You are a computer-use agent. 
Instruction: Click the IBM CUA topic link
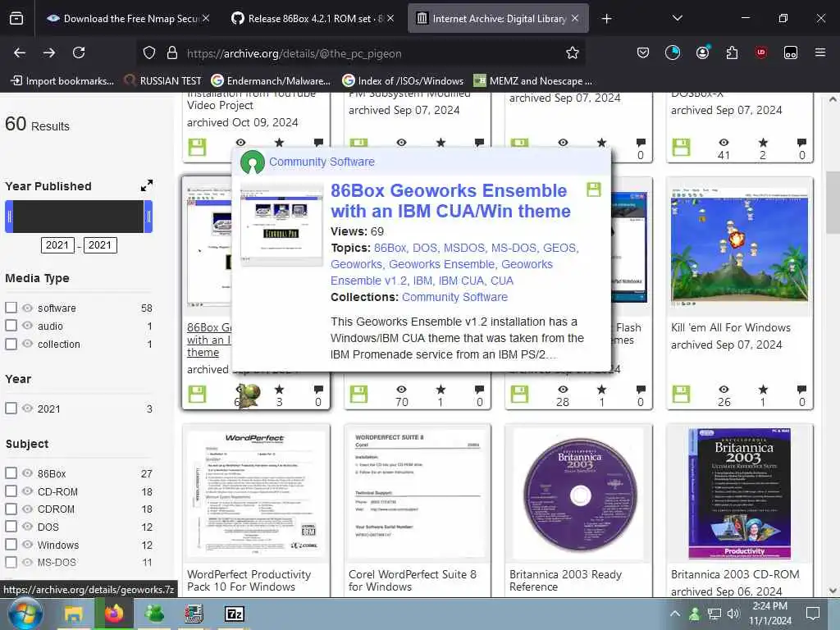tap(461, 281)
